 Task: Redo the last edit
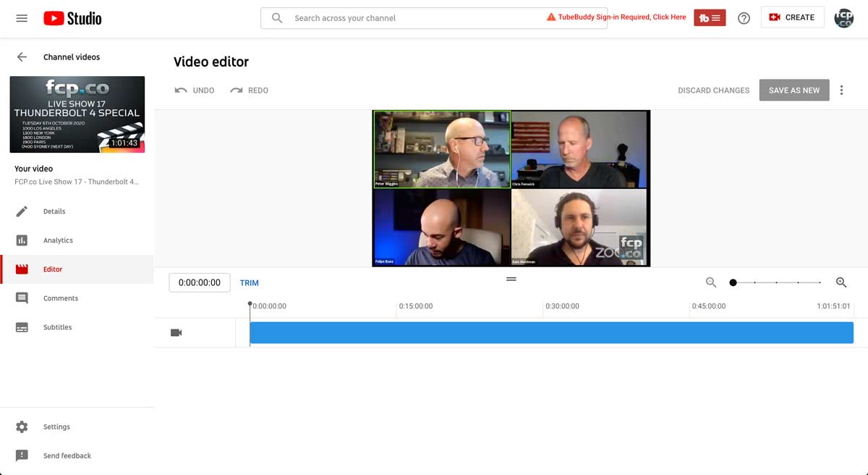click(x=249, y=91)
